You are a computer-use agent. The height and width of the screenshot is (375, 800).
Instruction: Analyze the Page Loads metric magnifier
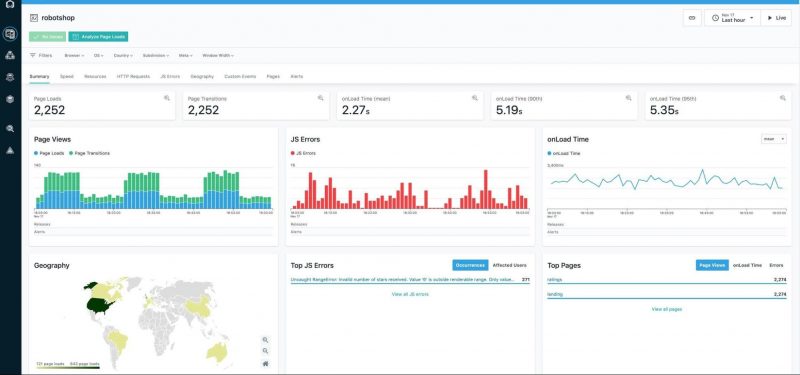[167, 98]
